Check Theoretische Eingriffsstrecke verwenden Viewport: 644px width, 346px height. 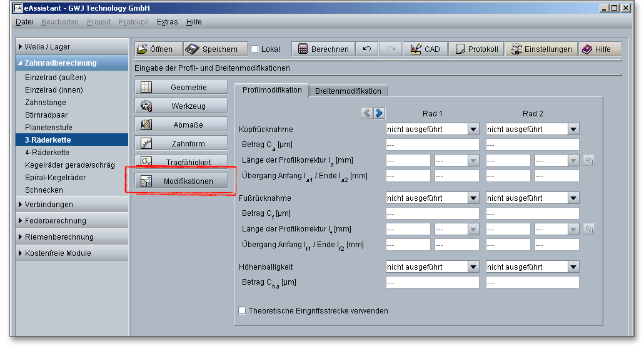pyautogui.click(x=243, y=310)
